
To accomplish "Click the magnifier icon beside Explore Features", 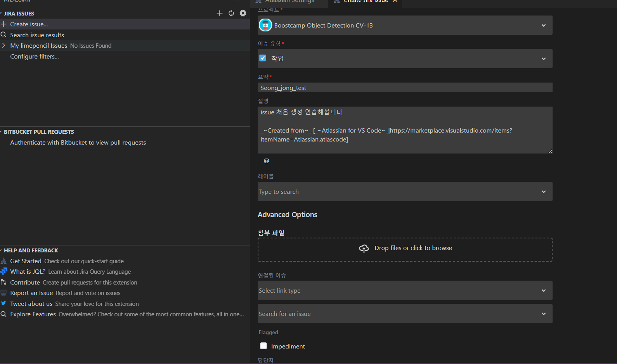I will pyautogui.click(x=3, y=314).
